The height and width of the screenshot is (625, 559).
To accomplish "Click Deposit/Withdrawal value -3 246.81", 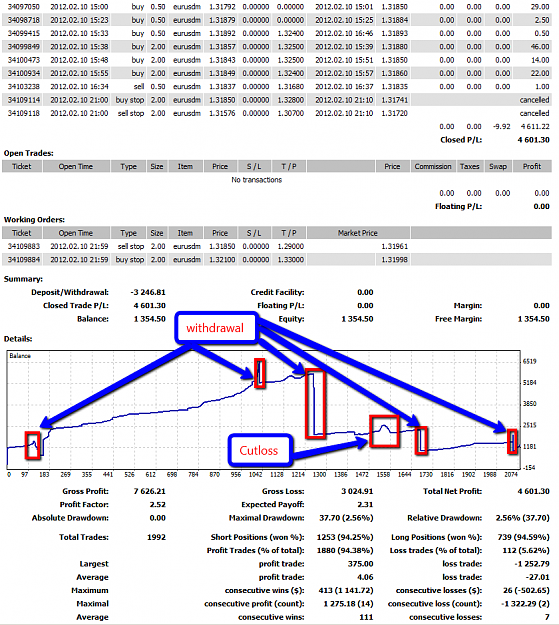I will point(148,292).
